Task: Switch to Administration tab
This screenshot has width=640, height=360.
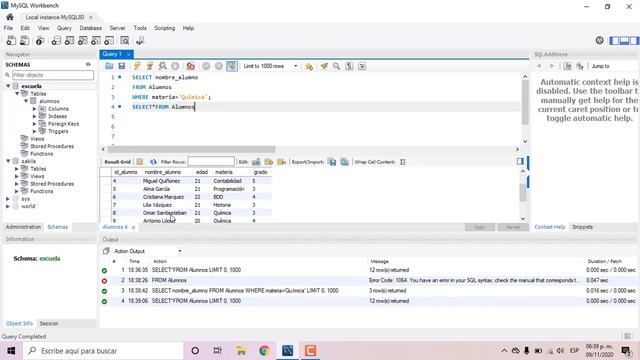Action: pos(23,227)
